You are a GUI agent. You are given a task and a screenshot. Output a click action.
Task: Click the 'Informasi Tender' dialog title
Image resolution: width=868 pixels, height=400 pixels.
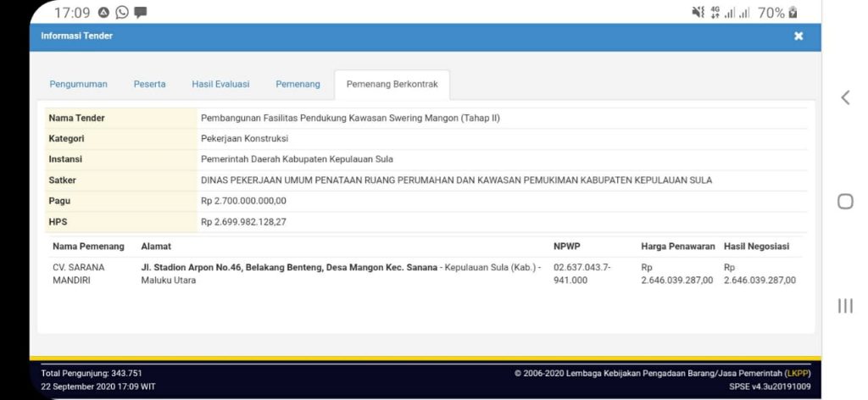click(77, 36)
